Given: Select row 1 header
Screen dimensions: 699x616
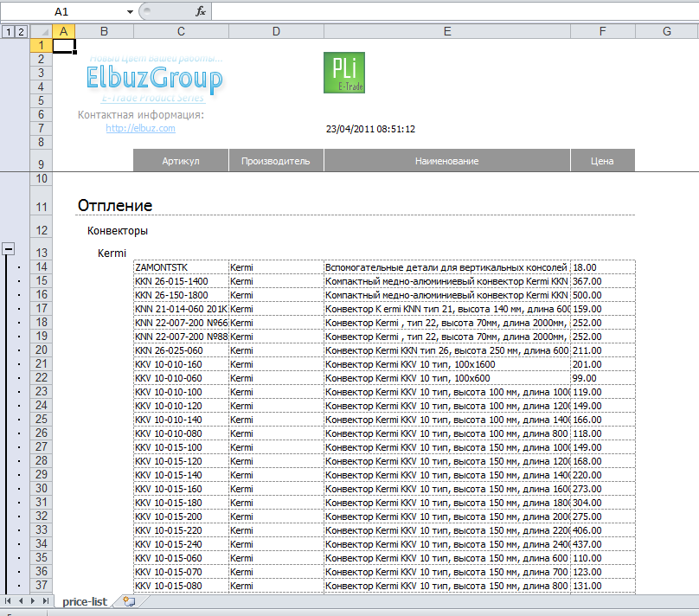Looking at the screenshot, I should point(41,45).
